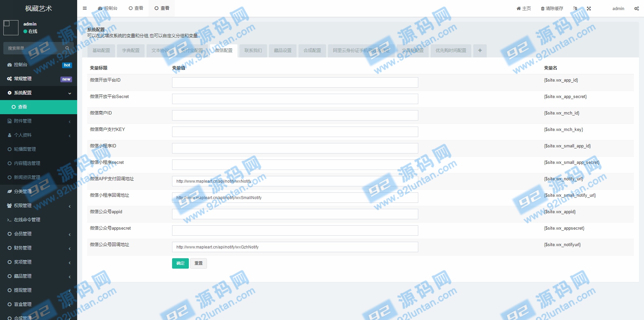Click the 确定 submit button
The height and width of the screenshot is (320, 644).
pyautogui.click(x=180, y=263)
